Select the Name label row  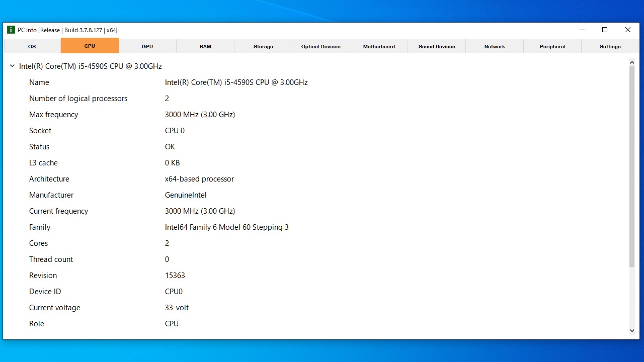(x=39, y=82)
